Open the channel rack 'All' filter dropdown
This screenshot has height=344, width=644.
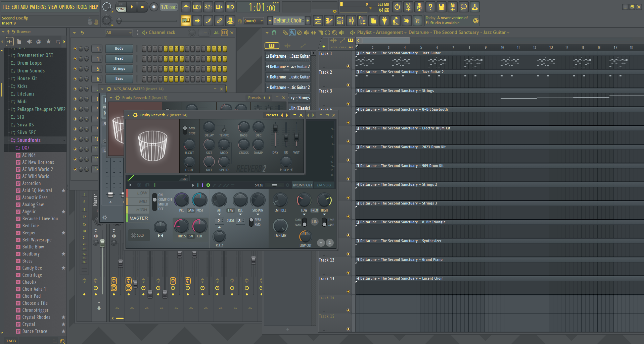tap(119, 33)
